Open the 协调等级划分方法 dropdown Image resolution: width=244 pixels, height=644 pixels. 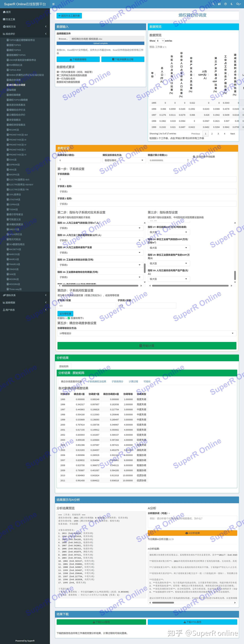(147, 333)
